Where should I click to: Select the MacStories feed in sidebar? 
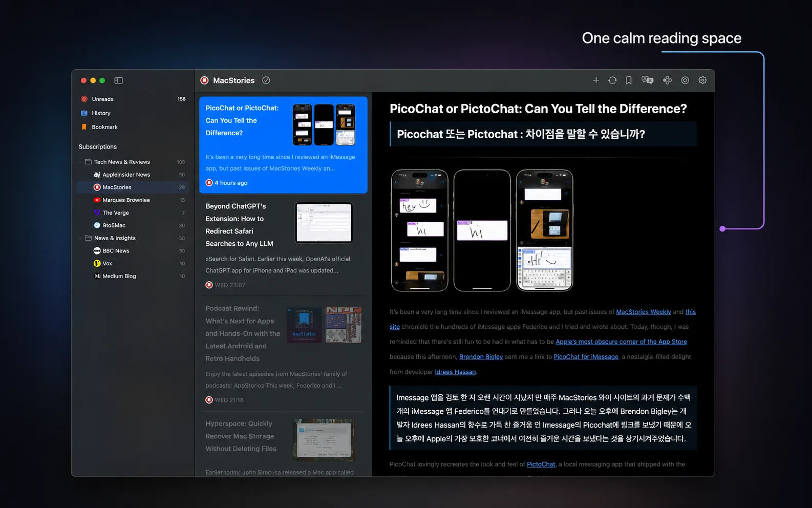pos(133,187)
